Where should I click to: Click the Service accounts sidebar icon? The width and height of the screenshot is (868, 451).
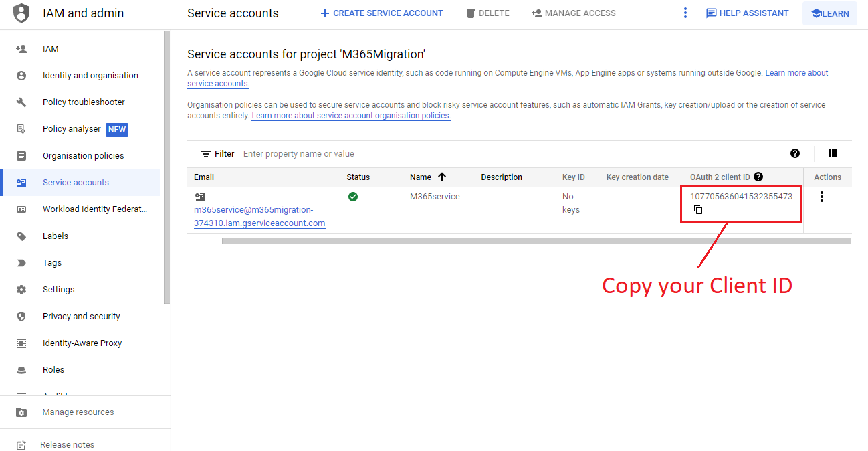pyautogui.click(x=21, y=183)
